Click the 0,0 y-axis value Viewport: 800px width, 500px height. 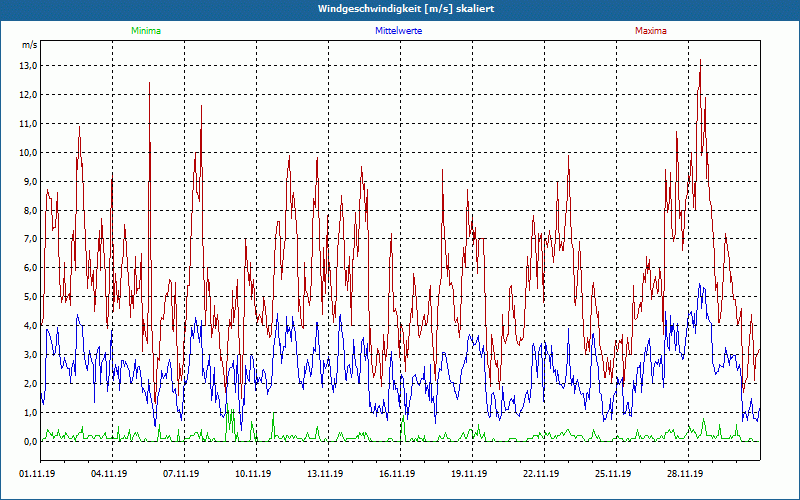tap(30, 441)
